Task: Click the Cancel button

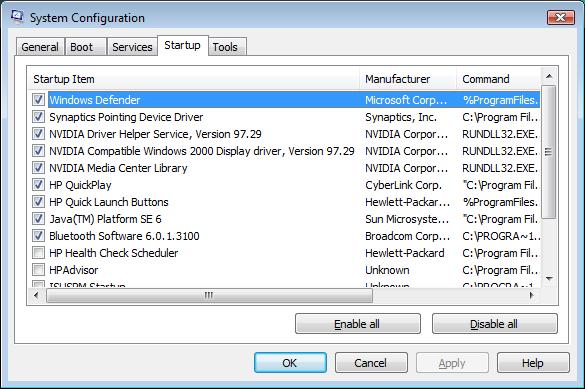Action: pos(371,363)
